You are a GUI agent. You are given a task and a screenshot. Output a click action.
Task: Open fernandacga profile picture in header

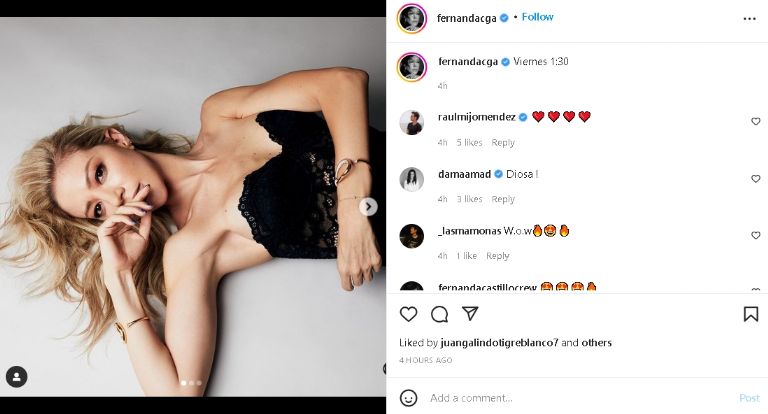(x=411, y=18)
